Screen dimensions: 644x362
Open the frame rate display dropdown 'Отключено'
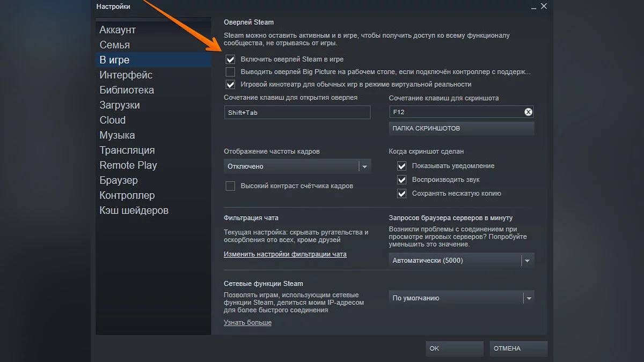297,166
